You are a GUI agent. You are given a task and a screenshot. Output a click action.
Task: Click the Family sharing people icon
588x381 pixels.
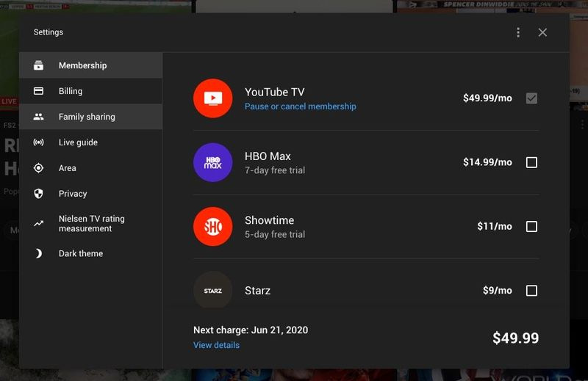(x=38, y=117)
